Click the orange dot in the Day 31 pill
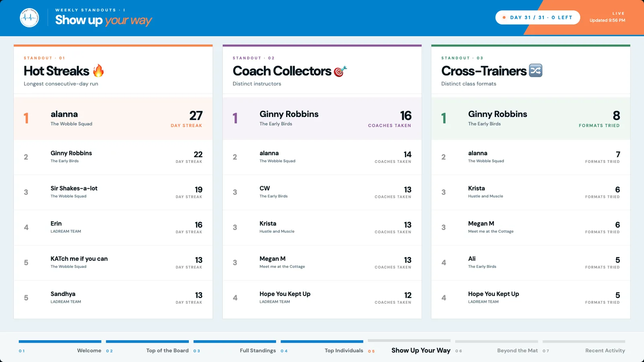Image resolution: width=644 pixels, height=362 pixels. [504, 18]
